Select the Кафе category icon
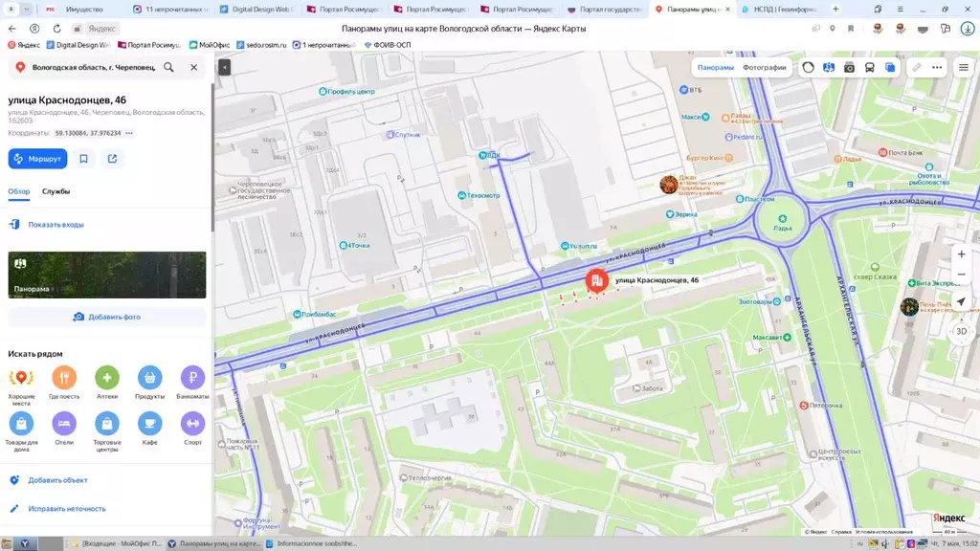This screenshot has width=980, height=551. pyautogui.click(x=150, y=424)
